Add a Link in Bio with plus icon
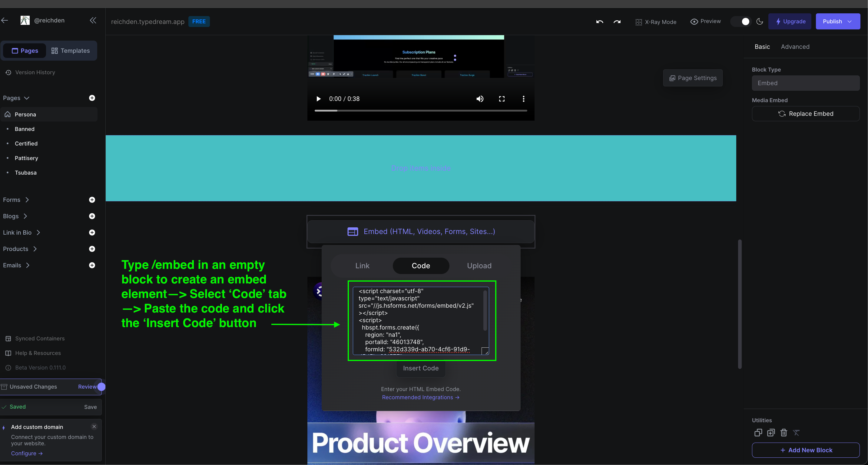The width and height of the screenshot is (868, 465). click(92, 233)
